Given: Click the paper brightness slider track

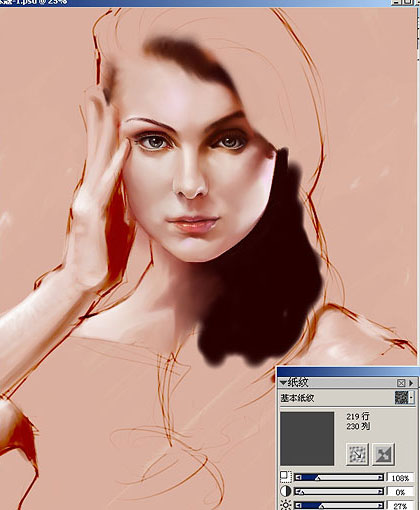Looking at the screenshot, I should (x=339, y=505).
